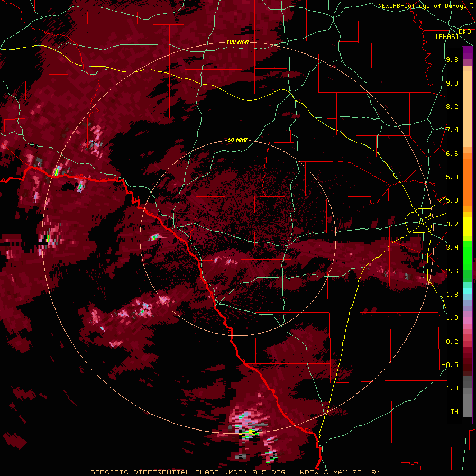Click the 3.4 value on the color scale
The height and width of the screenshot is (476, 476).
452,247
